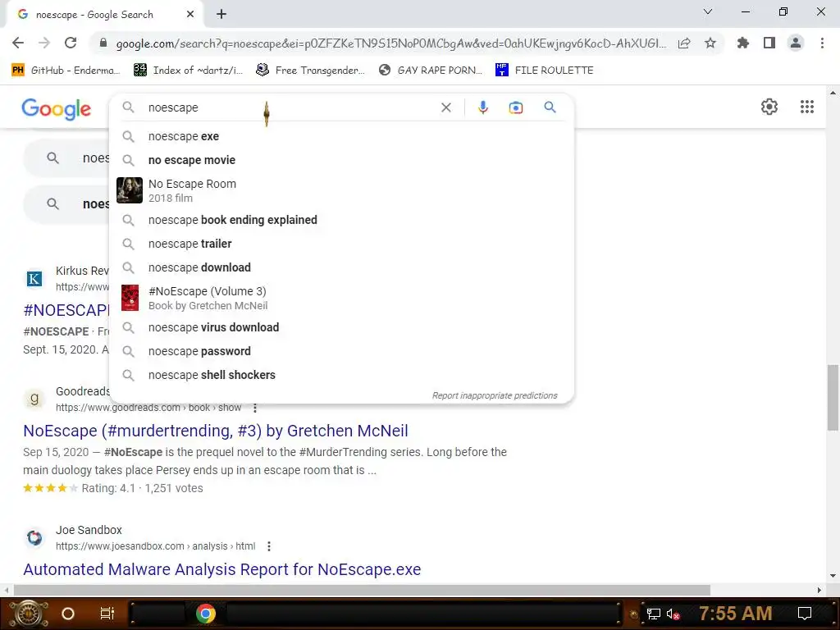Click the Joe Sandbox site icon
Viewport: 840px width, 630px height.
pyautogui.click(x=34, y=538)
